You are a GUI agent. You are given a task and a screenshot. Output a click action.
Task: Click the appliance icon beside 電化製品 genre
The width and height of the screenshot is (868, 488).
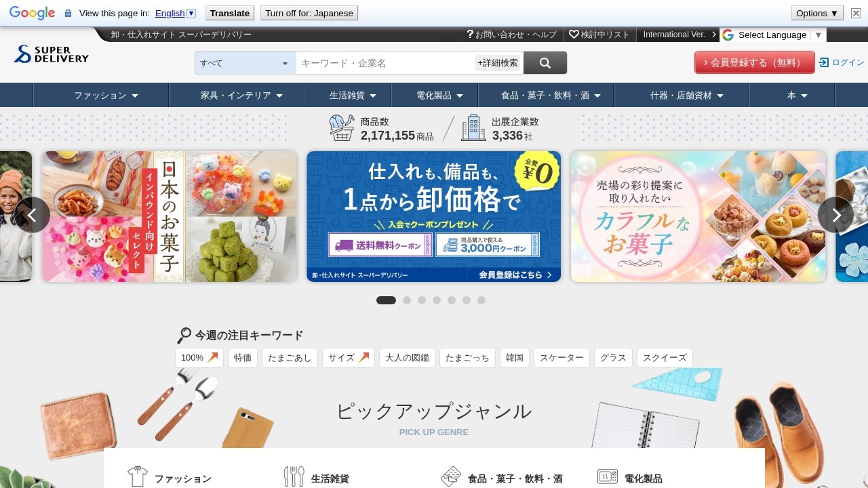coord(608,476)
